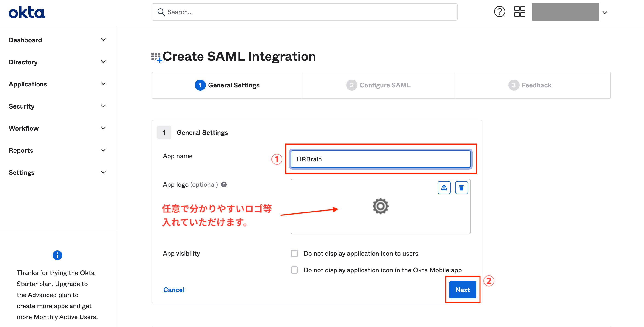644x327 pixels.
Task: Click the App name input field
Action: (x=381, y=159)
